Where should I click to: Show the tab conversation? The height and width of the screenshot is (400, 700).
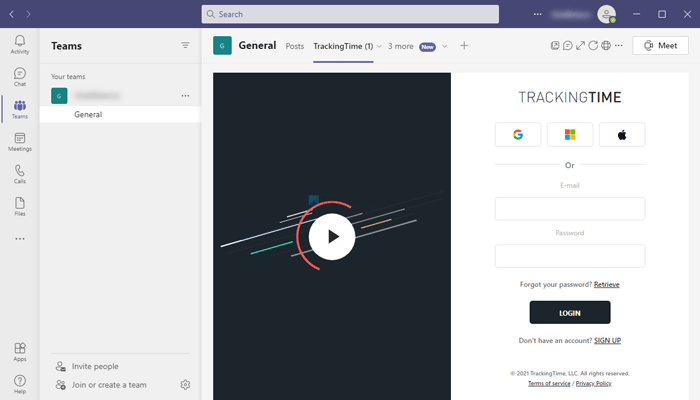(x=567, y=46)
